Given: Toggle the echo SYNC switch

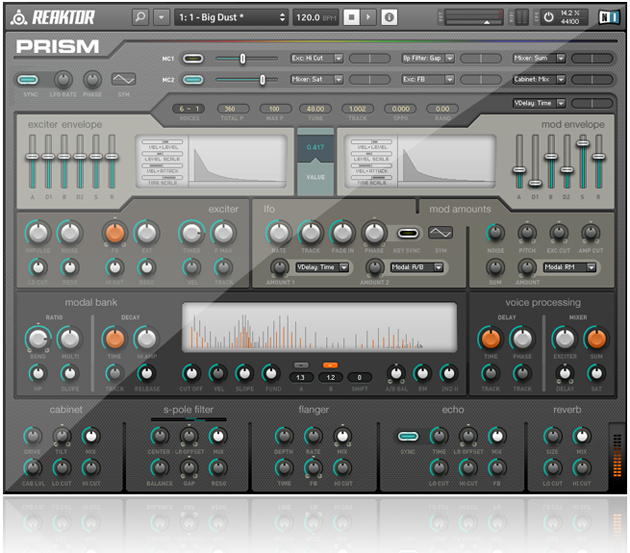Looking at the screenshot, I should pyautogui.click(x=408, y=436).
